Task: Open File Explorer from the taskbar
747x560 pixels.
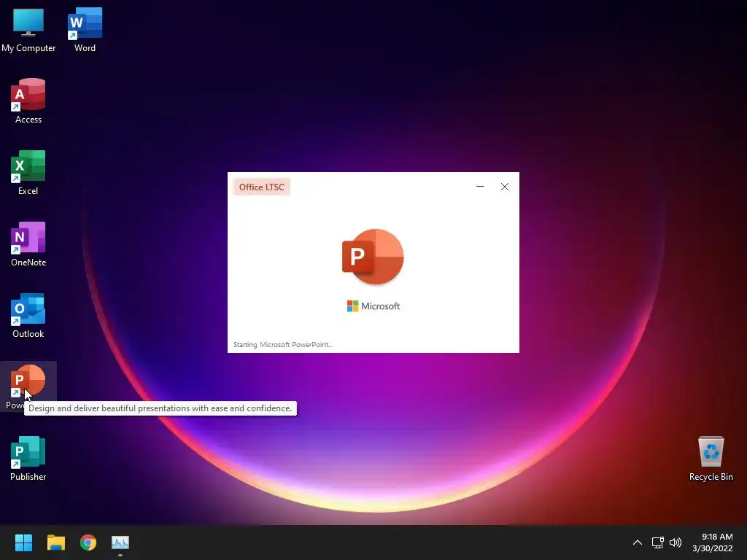Action: [55, 542]
